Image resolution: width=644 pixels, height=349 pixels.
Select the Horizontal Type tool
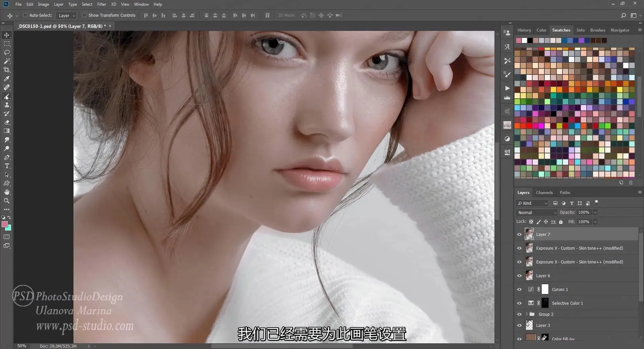pyautogui.click(x=7, y=166)
